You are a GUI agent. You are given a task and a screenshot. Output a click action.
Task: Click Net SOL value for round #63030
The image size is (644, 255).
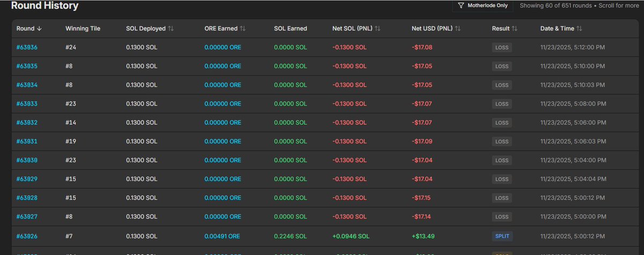tap(350, 160)
